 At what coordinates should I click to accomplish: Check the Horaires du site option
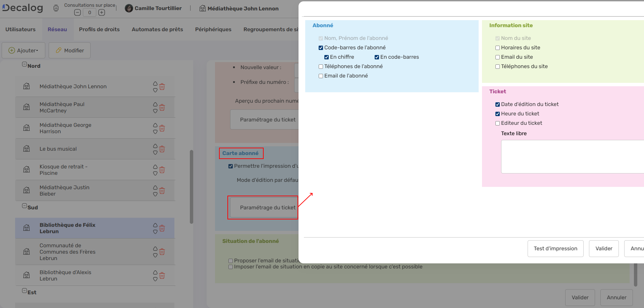coord(497,48)
